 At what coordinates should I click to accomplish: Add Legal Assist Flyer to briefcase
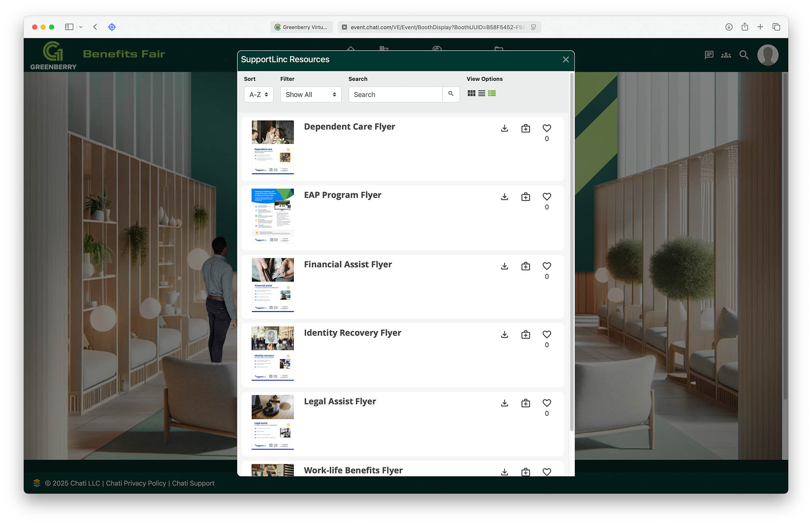pyautogui.click(x=525, y=403)
